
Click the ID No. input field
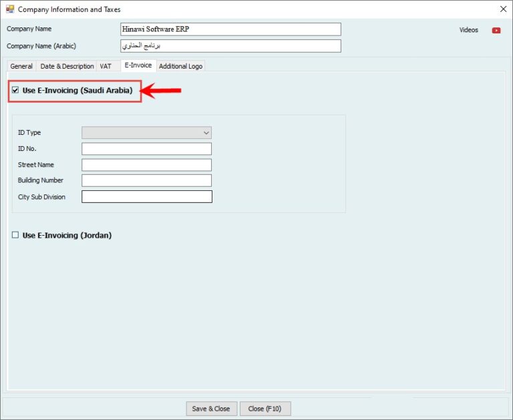(146, 149)
